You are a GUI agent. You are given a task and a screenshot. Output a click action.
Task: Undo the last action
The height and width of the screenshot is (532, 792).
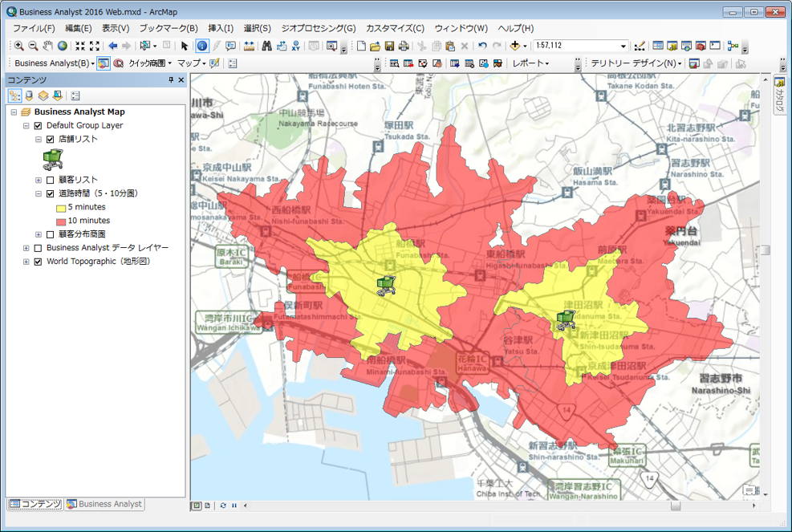coord(482,46)
